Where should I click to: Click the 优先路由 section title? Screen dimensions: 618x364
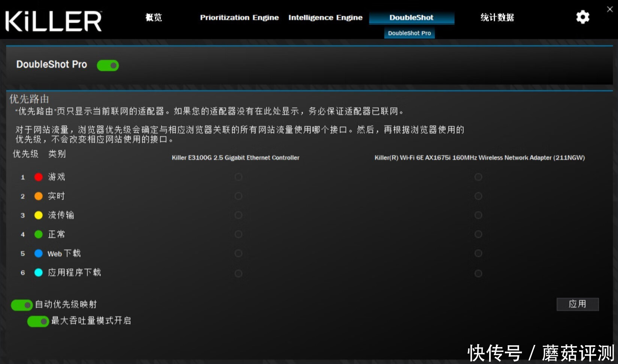point(29,99)
